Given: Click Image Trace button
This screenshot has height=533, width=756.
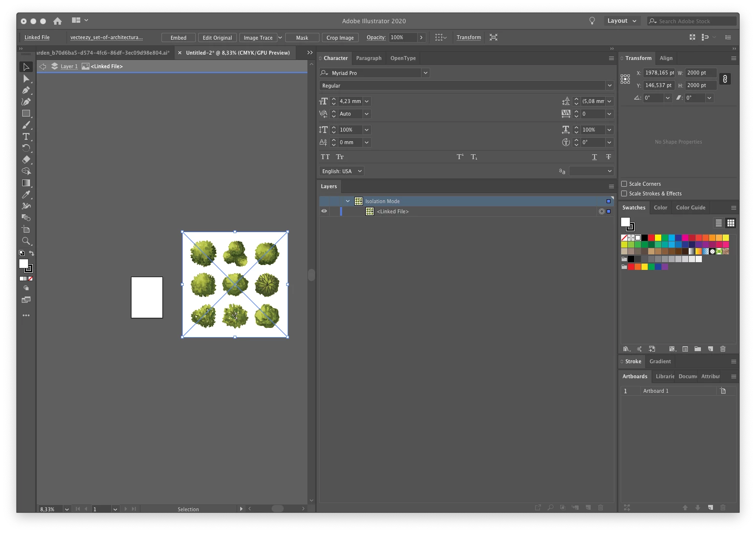Looking at the screenshot, I should [258, 37].
